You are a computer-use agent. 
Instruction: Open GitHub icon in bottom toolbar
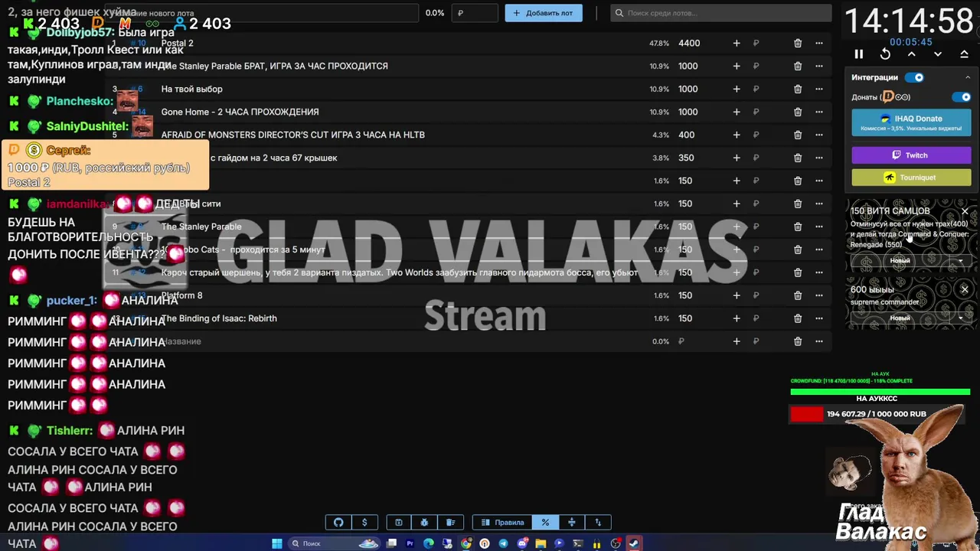tap(338, 523)
